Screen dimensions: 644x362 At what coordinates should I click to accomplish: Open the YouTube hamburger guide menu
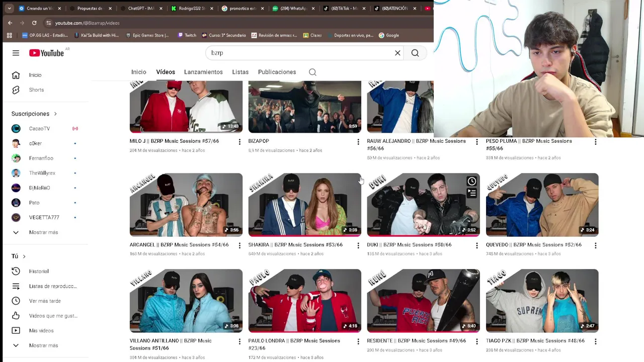point(16,53)
